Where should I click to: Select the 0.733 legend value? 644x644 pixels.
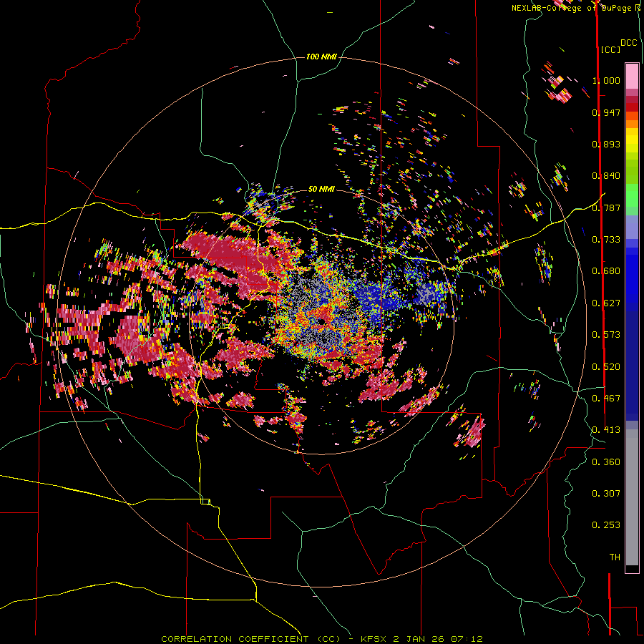[606, 240]
